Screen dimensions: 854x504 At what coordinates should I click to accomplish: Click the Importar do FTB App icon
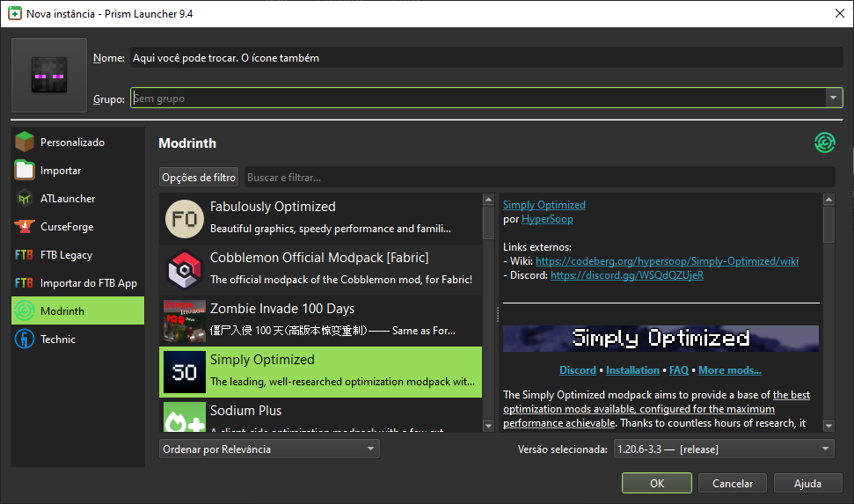tap(24, 283)
